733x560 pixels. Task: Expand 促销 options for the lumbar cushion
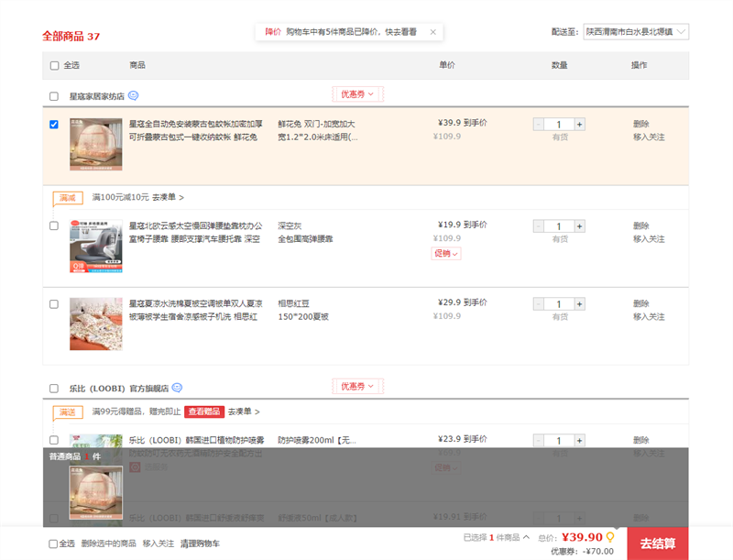446,253
